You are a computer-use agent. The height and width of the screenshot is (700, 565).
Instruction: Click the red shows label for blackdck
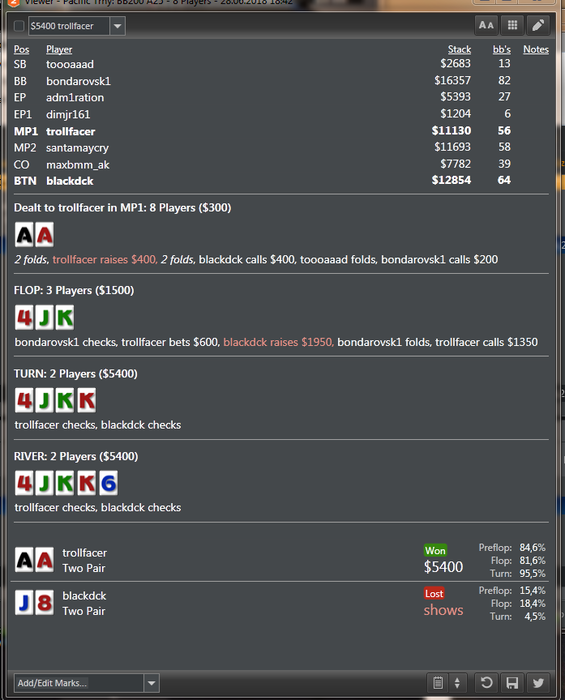[x=443, y=610]
